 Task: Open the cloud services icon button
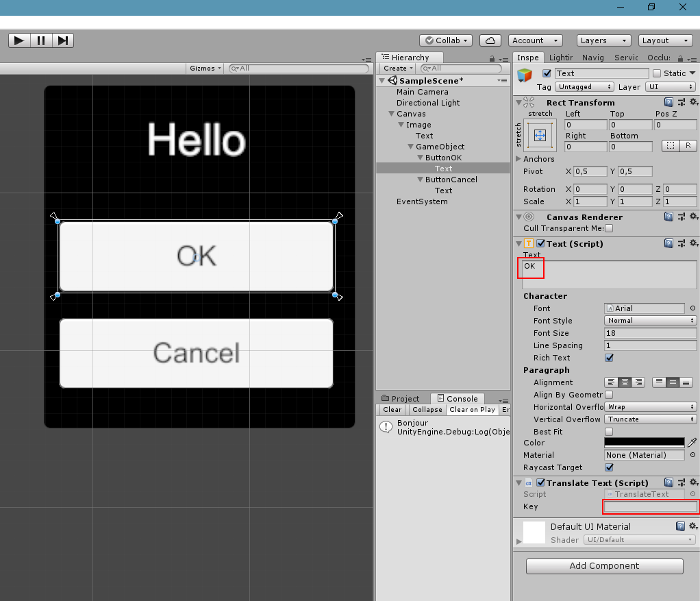click(x=490, y=40)
